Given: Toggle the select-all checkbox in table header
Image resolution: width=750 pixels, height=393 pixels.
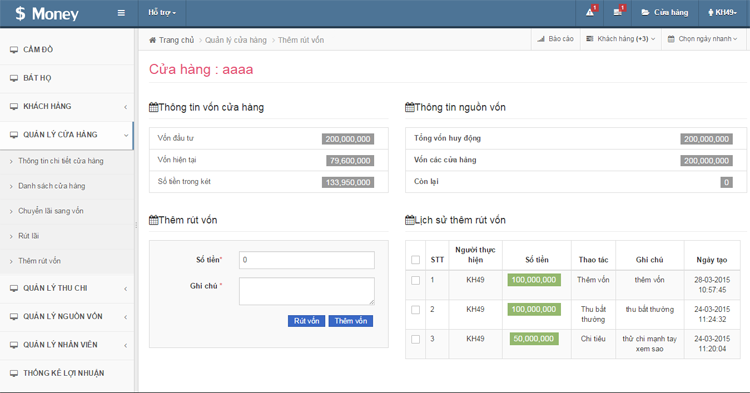Looking at the screenshot, I should [416, 260].
